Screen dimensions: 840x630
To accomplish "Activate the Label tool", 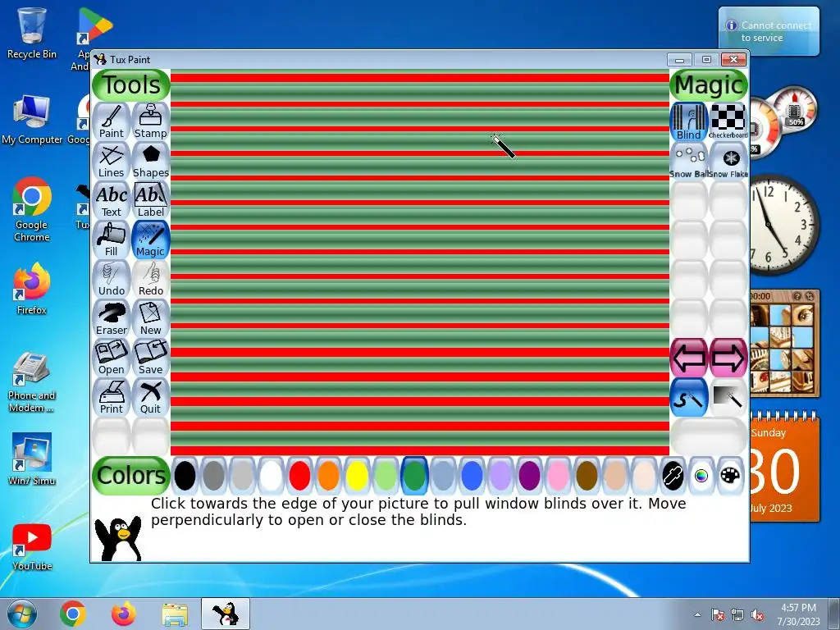I will pyautogui.click(x=151, y=200).
